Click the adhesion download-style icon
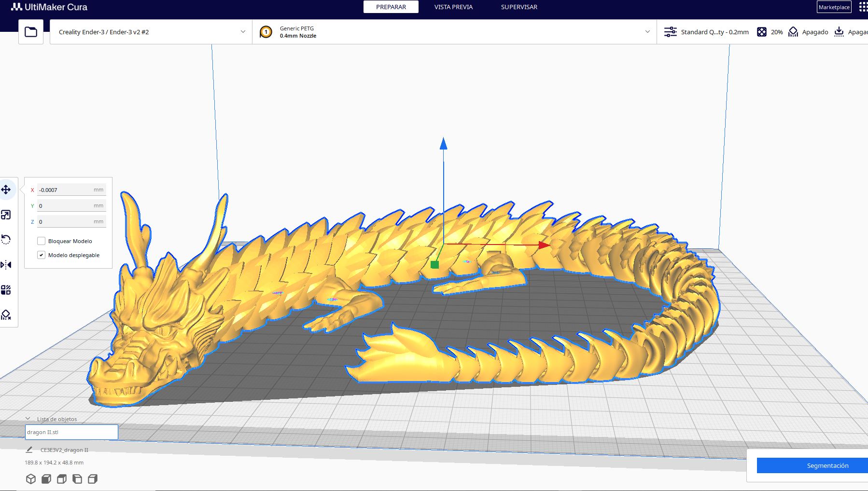Image resolution: width=868 pixels, height=491 pixels. (839, 32)
